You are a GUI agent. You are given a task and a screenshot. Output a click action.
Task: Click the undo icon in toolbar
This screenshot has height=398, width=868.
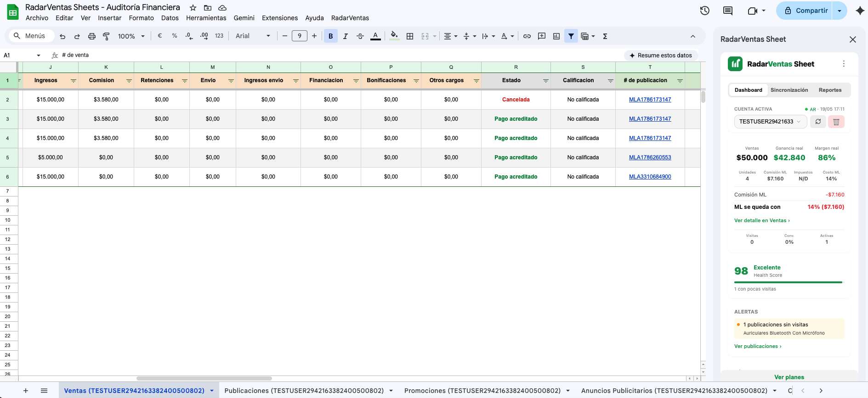tap(62, 36)
